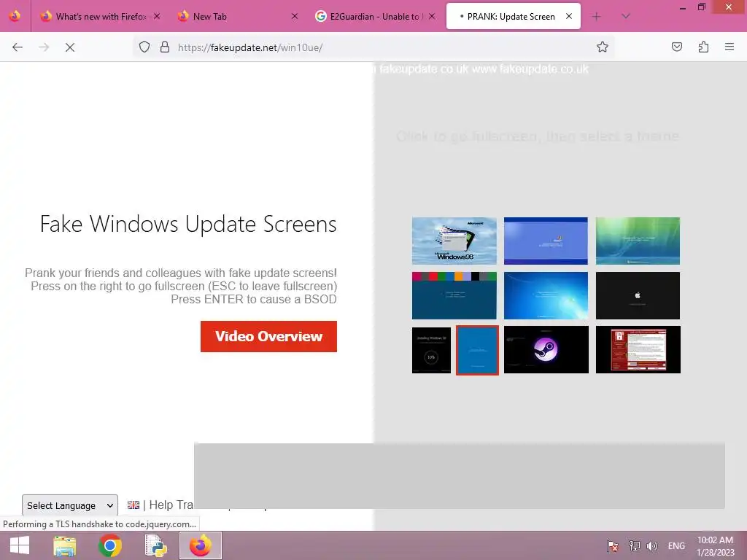Open File Explorer from taskbar
This screenshot has width=747, height=560.
pyautogui.click(x=65, y=545)
